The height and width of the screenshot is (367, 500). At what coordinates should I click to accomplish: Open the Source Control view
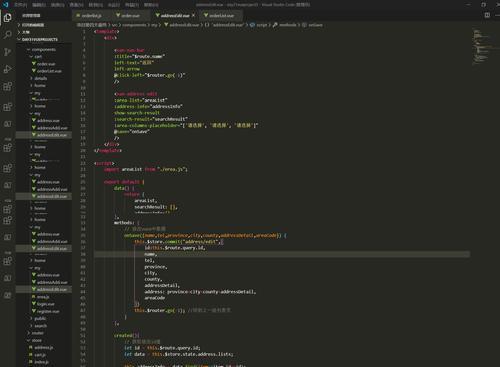7,52
